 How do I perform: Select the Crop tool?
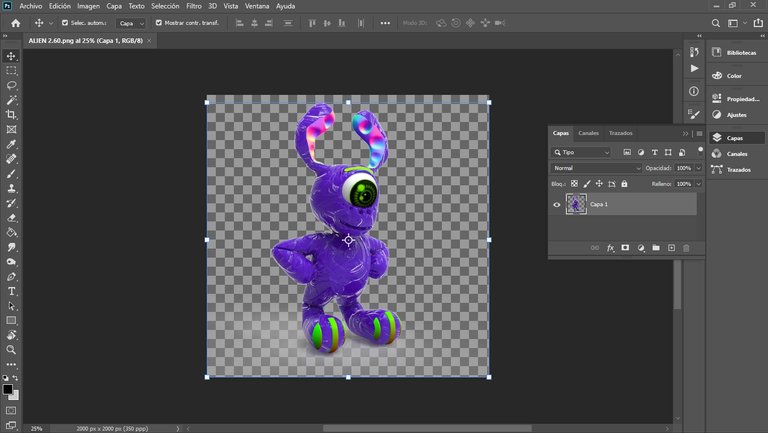[x=11, y=115]
